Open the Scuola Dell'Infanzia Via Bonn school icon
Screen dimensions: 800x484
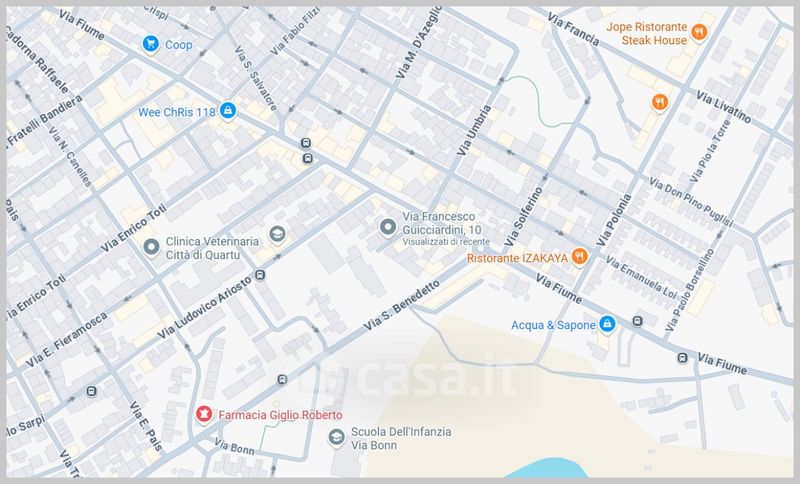click(x=336, y=438)
